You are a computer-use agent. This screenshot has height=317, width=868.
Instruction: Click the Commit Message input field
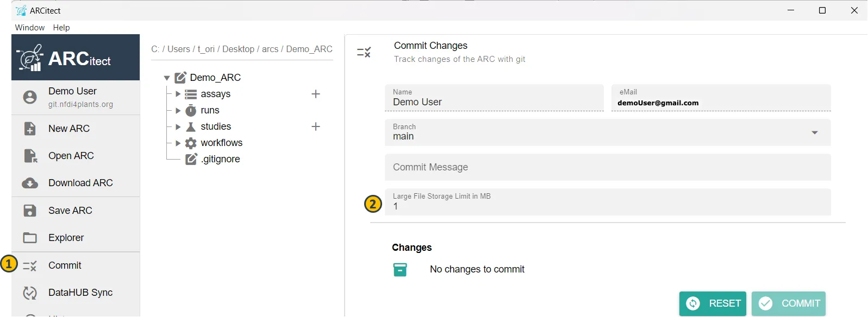[607, 167]
